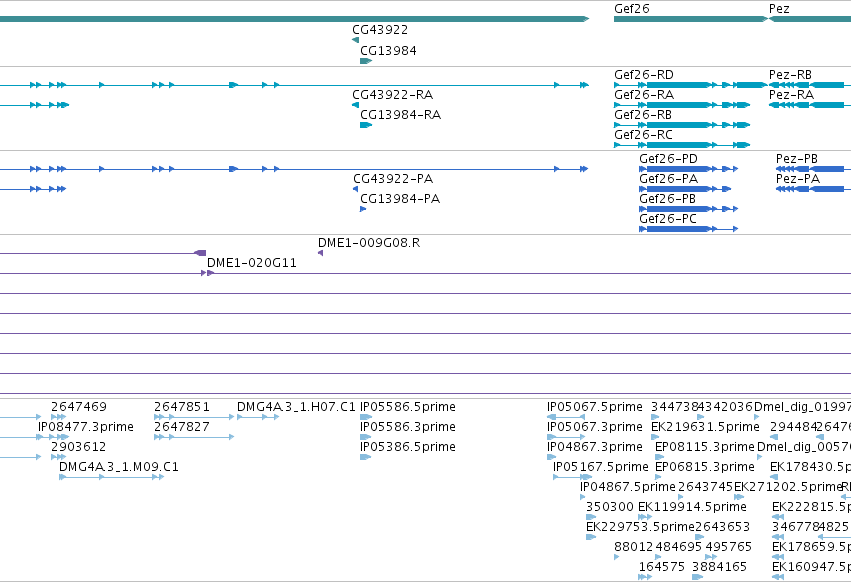This screenshot has height=582, width=851.
Task: Open the Gef26-RA transcript
Action: click(682, 105)
